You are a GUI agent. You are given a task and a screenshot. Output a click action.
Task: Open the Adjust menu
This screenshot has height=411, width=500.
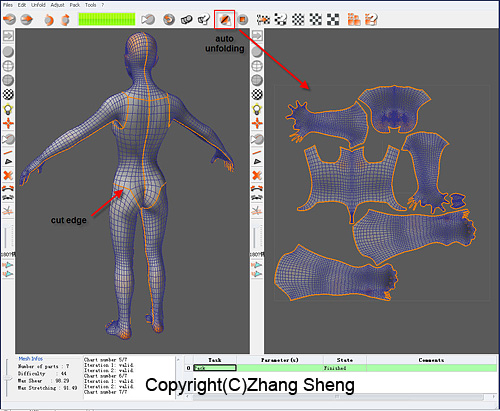point(57,5)
